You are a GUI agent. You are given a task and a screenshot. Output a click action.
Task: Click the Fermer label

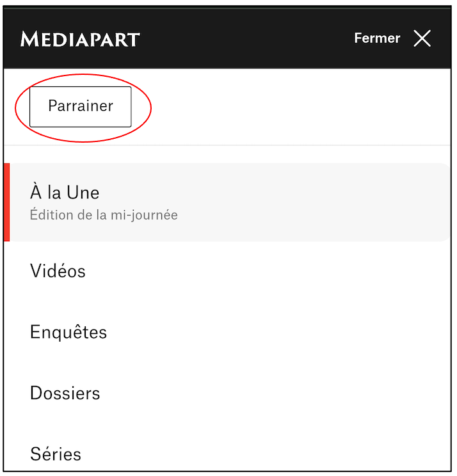point(377,38)
